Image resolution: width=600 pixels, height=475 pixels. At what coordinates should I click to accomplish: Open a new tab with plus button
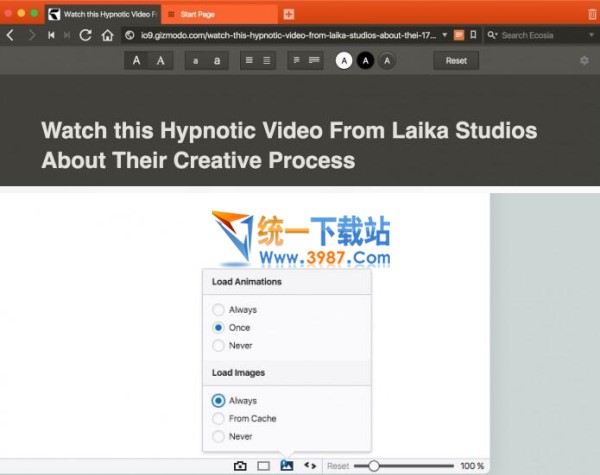click(288, 14)
